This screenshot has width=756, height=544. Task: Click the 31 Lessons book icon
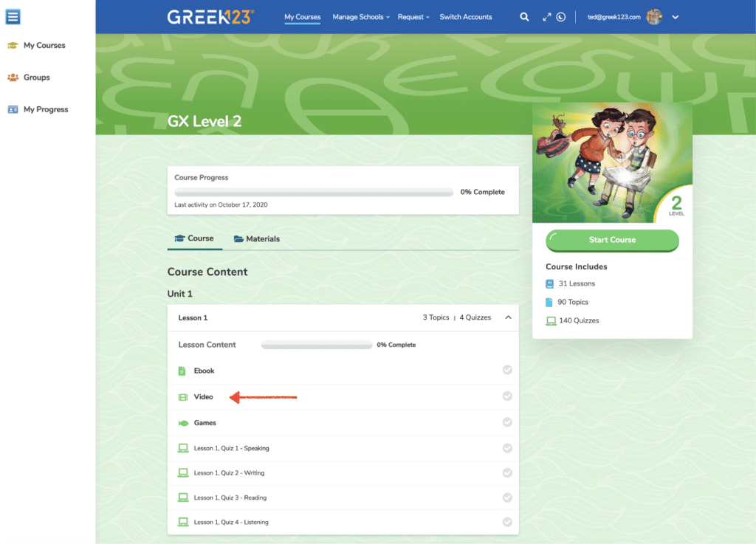tap(549, 283)
